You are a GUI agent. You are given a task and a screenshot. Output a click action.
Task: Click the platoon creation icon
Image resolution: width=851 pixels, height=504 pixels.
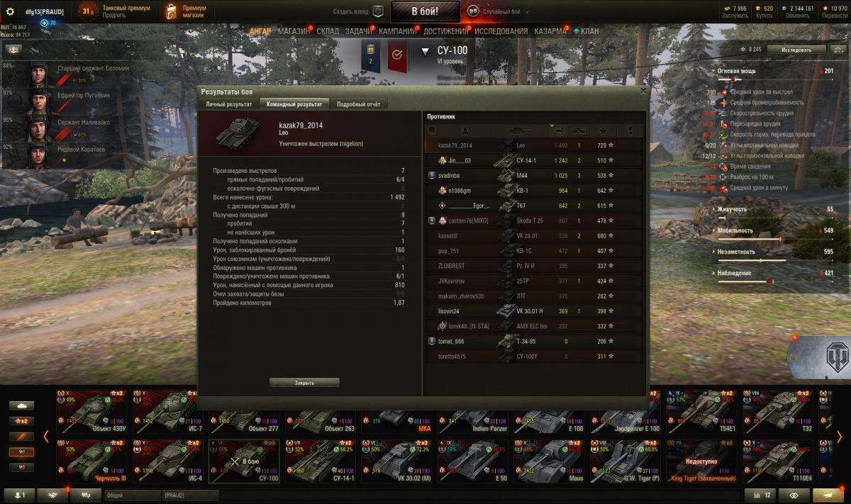378,11
